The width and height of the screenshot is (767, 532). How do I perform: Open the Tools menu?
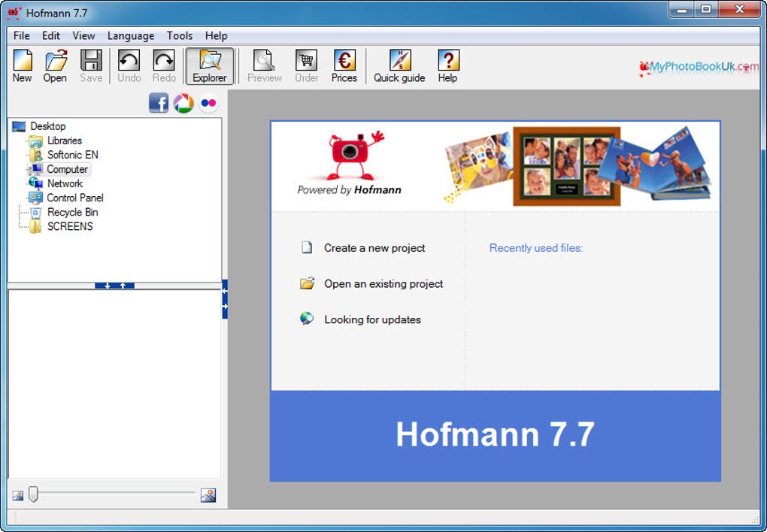[180, 36]
